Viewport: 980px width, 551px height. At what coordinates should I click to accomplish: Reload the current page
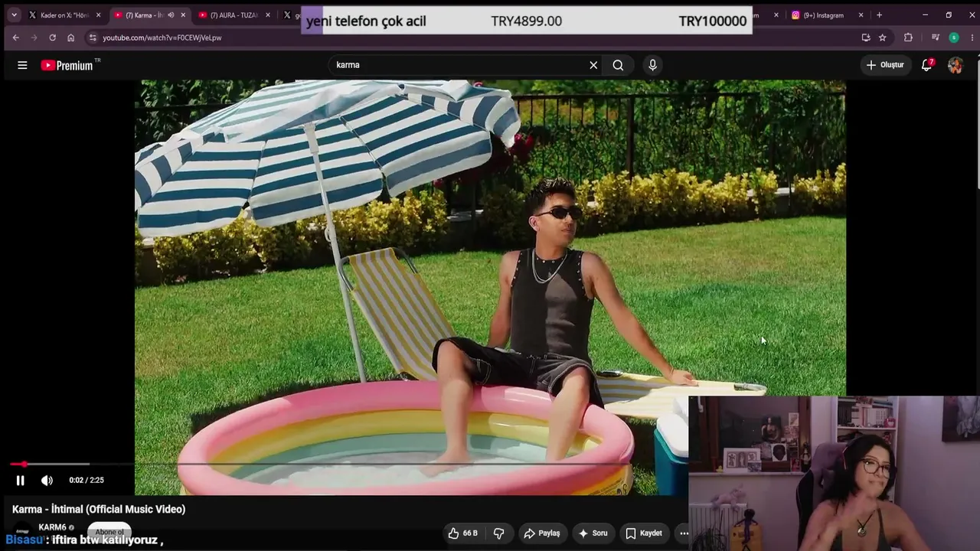click(52, 37)
